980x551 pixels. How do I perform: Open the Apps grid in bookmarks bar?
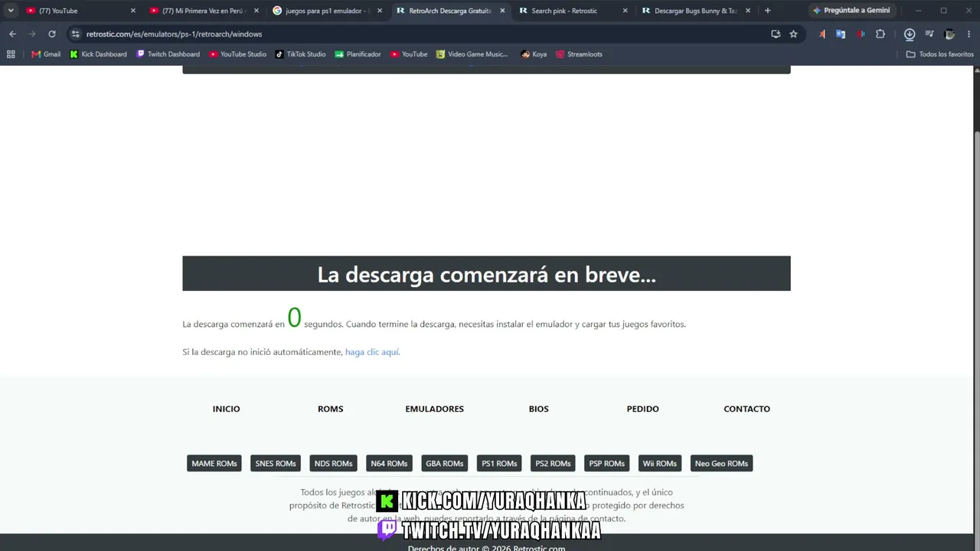click(11, 54)
